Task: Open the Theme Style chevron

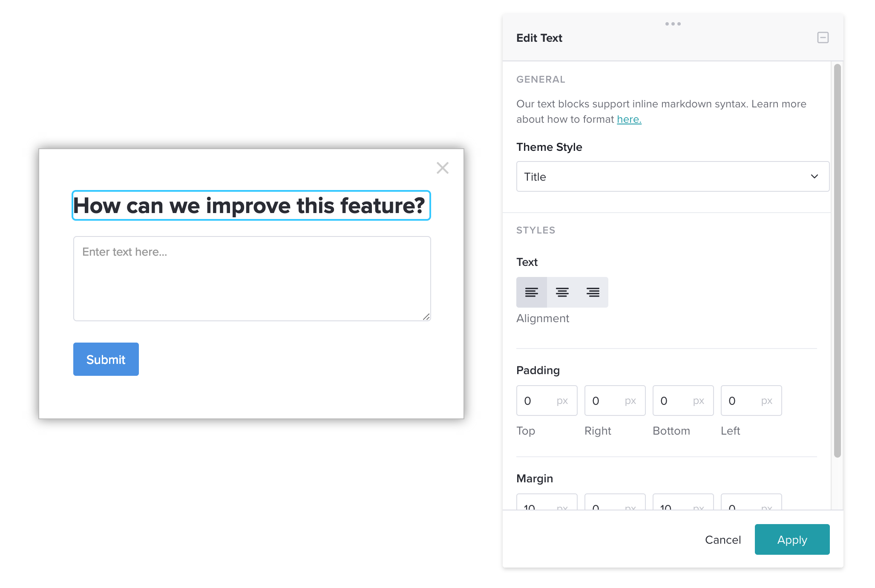Action: pyautogui.click(x=815, y=176)
